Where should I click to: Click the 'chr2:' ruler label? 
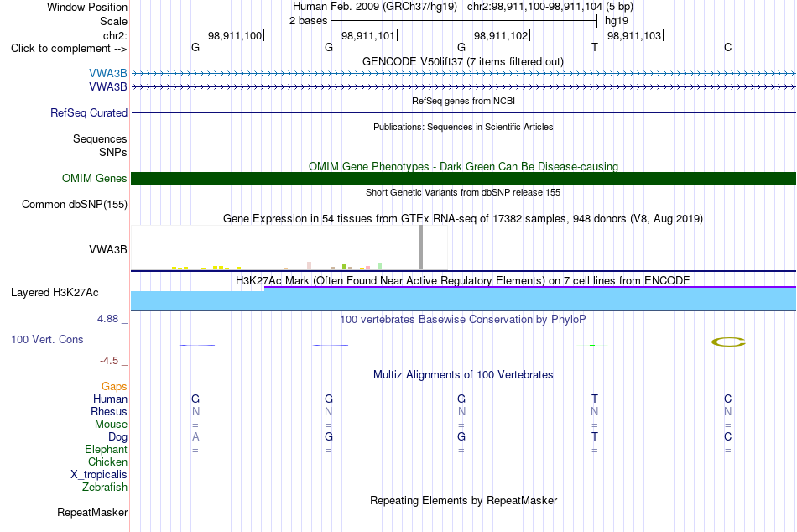115,35
